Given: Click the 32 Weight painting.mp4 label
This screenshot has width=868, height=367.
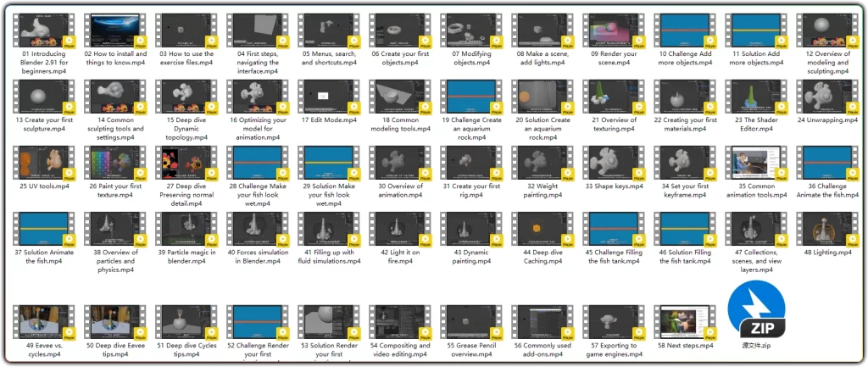Looking at the screenshot, I should tap(542, 191).
